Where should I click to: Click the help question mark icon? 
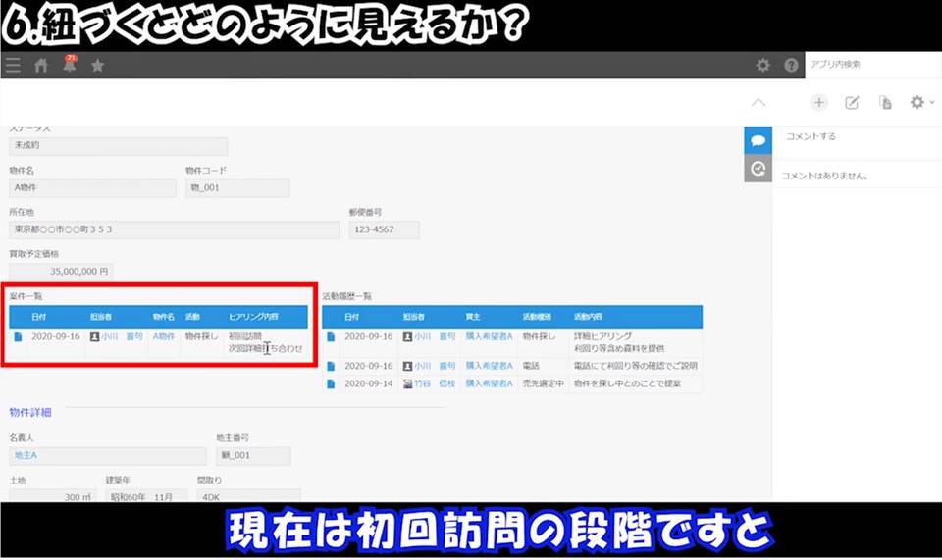[x=791, y=66]
